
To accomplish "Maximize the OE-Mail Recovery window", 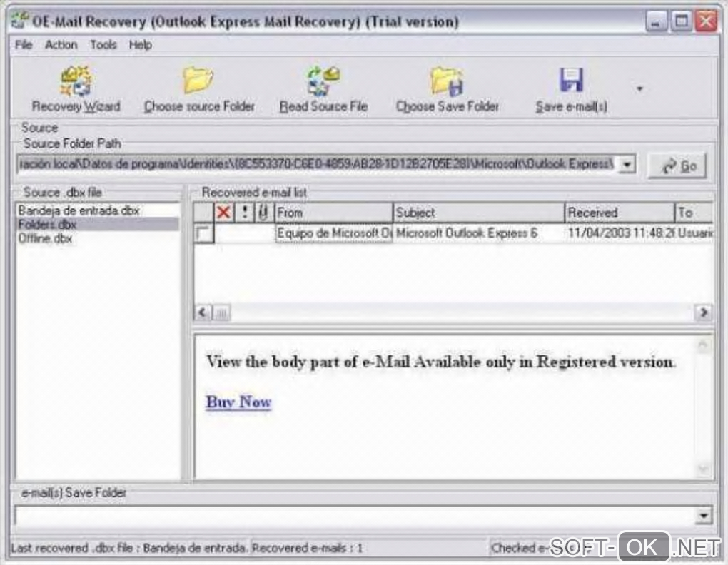I will 681,21.
